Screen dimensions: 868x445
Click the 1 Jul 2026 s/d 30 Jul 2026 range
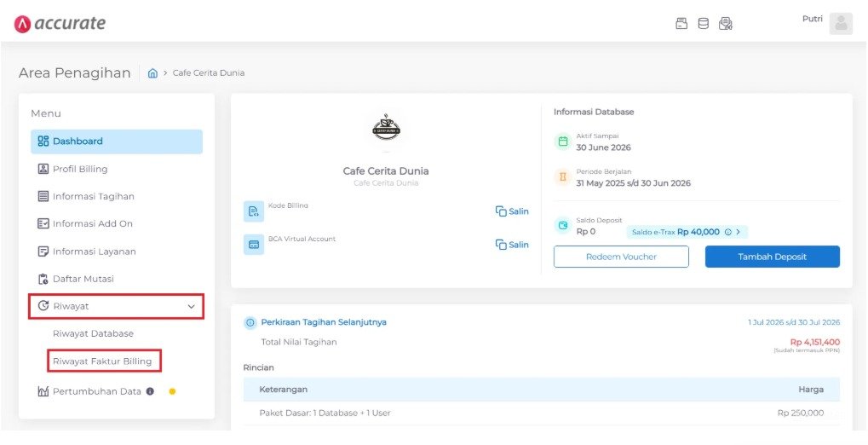pyautogui.click(x=794, y=322)
